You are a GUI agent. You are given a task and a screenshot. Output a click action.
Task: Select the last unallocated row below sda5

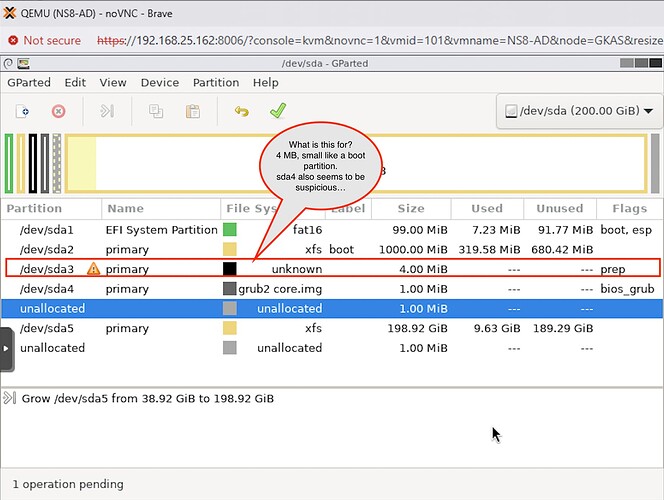(332, 348)
